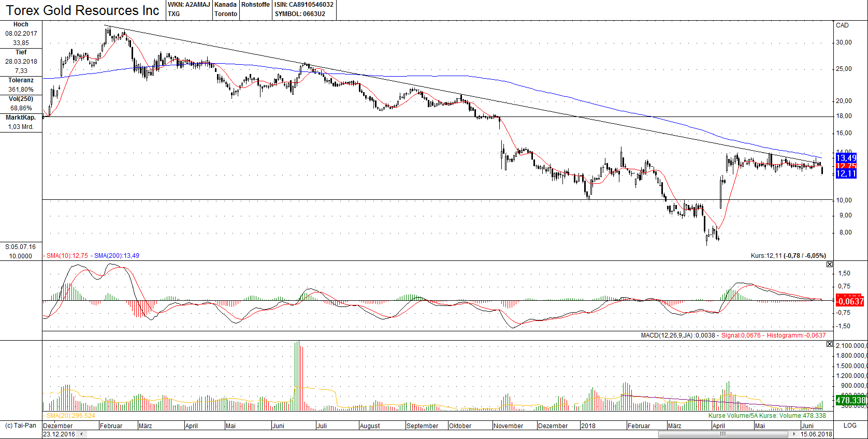Click the green 478.338 volume tag

point(851,400)
